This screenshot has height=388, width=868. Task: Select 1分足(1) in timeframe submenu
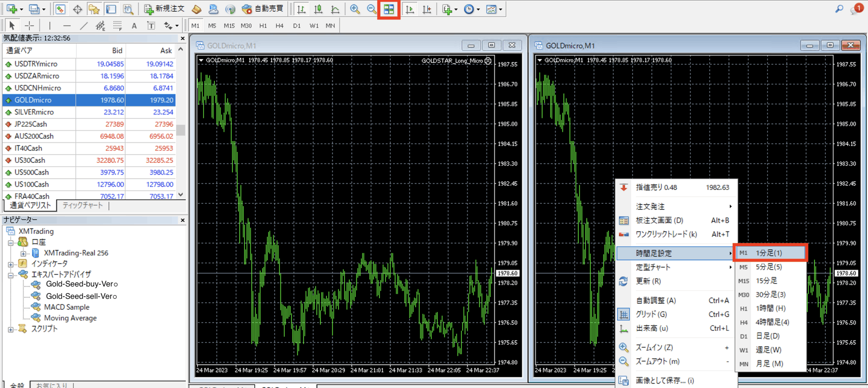coord(770,253)
